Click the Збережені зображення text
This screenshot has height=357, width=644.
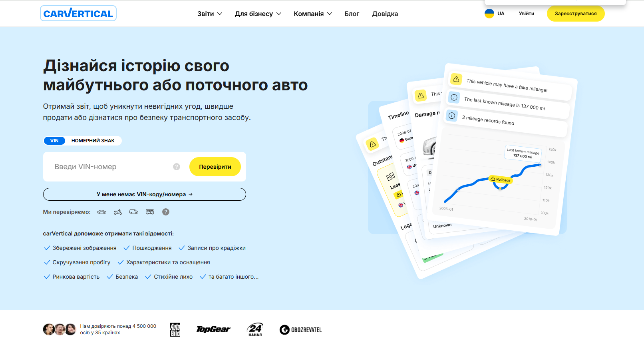pos(84,248)
